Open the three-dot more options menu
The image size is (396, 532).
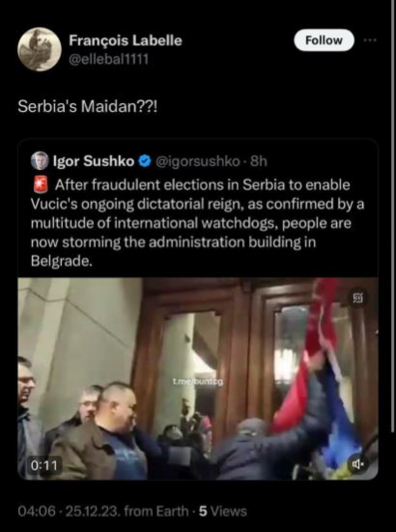click(370, 40)
